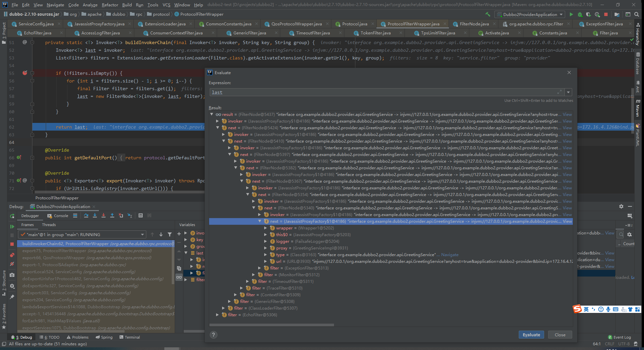Stop debug session red square in sidebar
The width and height of the screenshot is (644, 350).
click(12, 244)
